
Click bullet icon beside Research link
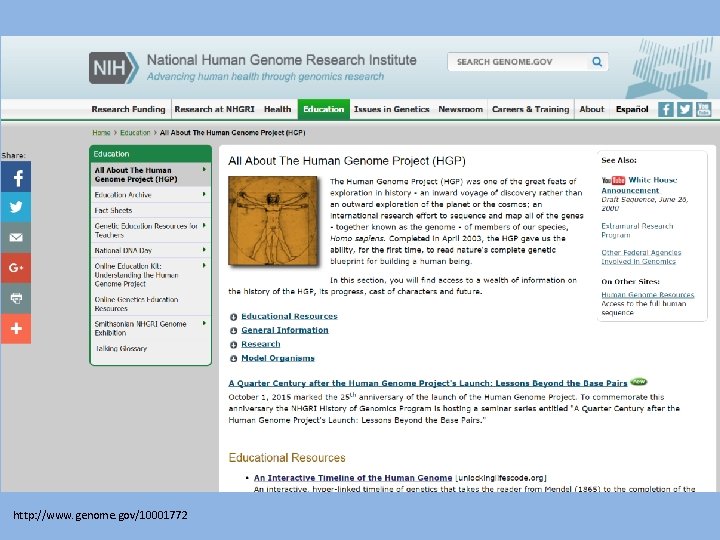(x=233, y=344)
